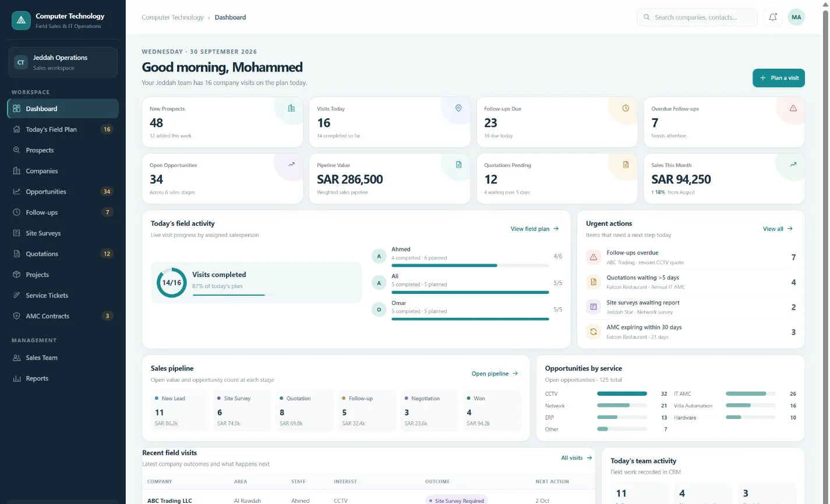Open the Jeddah Operations workspace switcher
The image size is (830, 504).
click(x=63, y=62)
